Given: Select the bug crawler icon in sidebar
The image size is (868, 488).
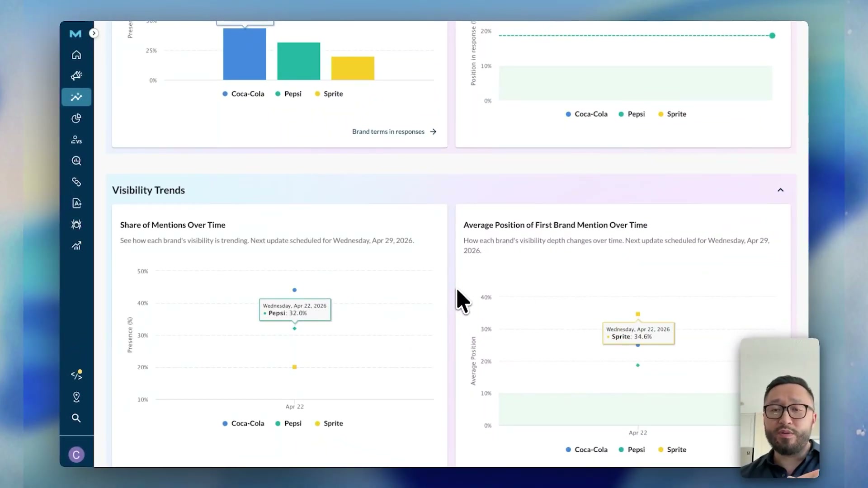Looking at the screenshot, I should tap(76, 225).
